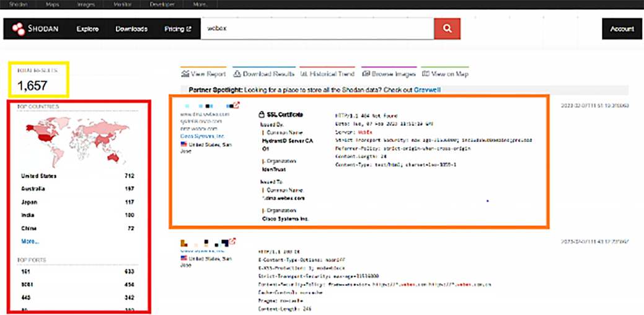Select the Download Results tab
Screen dimensions: 644x315
tap(263, 74)
